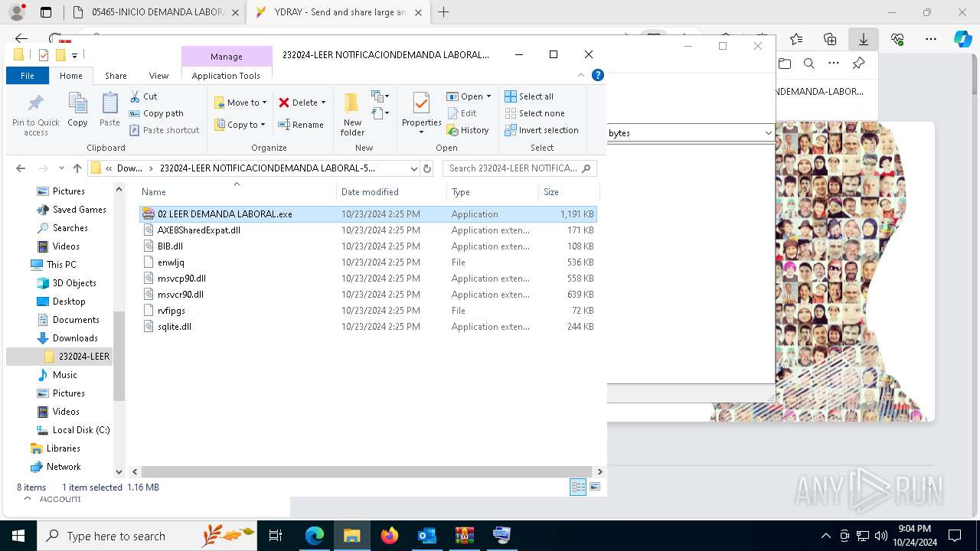Open a new browser tab in Edge
The height and width of the screenshot is (551, 980).
pyautogui.click(x=443, y=12)
